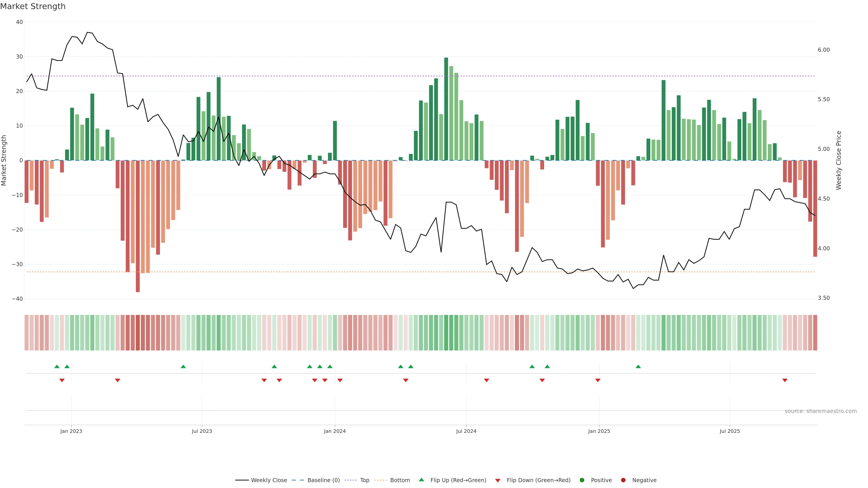Toggle the Bottom legend entry
Screen dimensions: 868x488
click(x=400, y=480)
